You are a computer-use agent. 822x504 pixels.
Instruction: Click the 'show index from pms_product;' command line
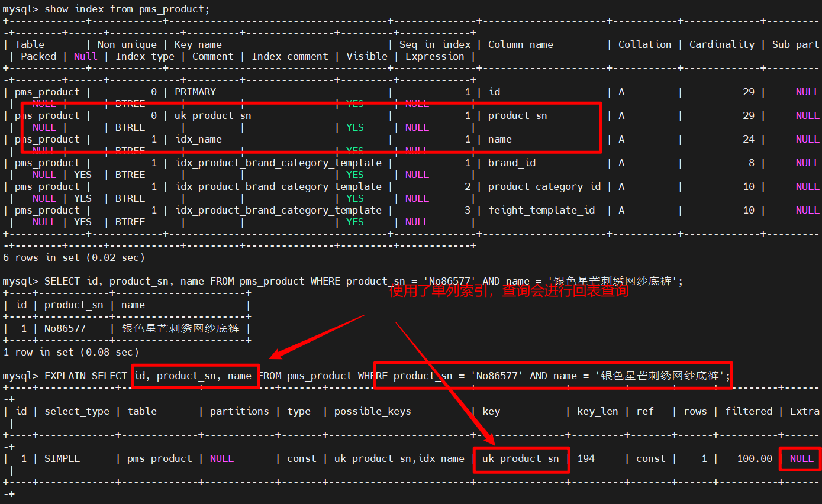pos(107,9)
